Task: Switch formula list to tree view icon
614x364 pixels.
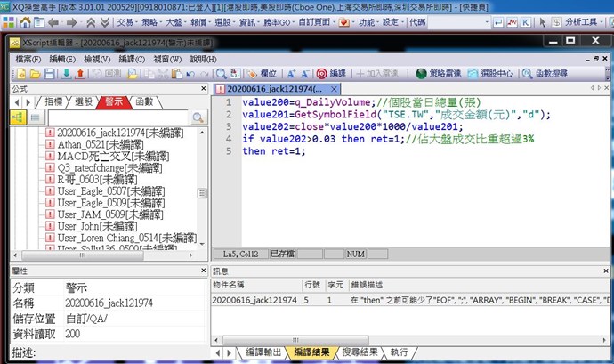Action: click(x=17, y=117)
